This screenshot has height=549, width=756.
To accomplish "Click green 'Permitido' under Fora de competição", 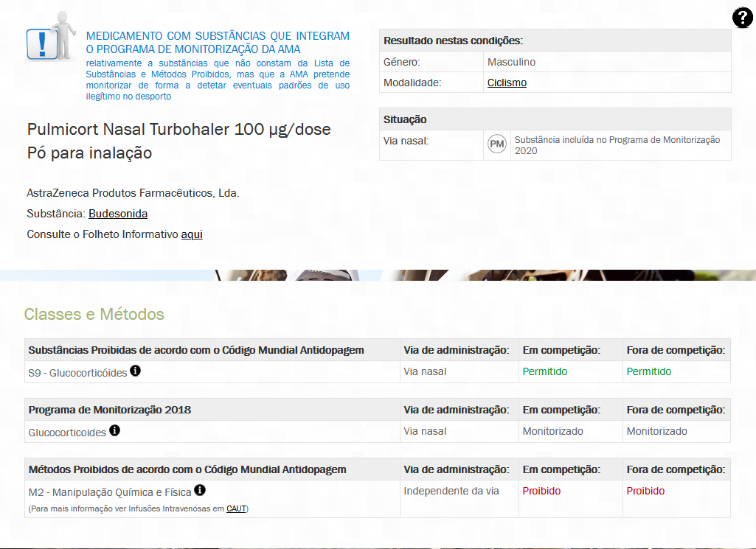I will (649, 372).
